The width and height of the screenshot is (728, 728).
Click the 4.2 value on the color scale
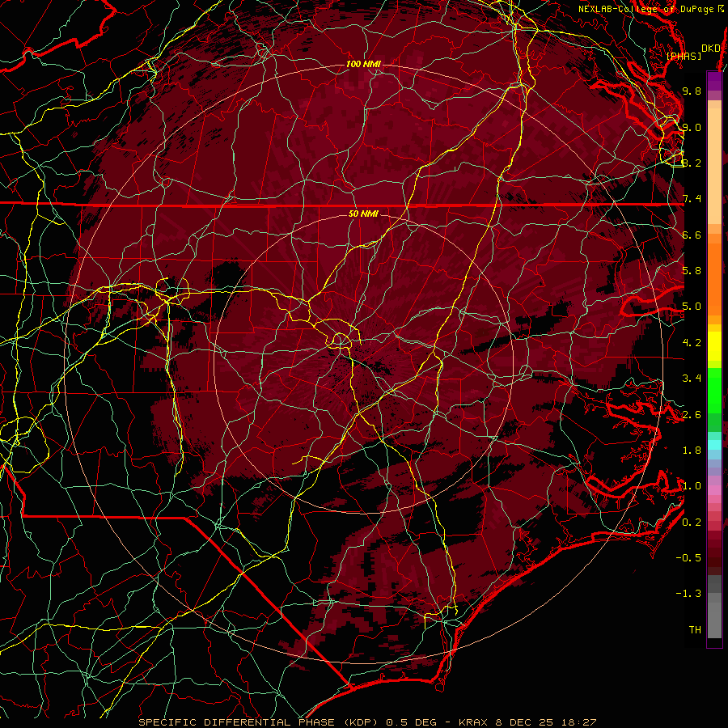click(692, 343)
